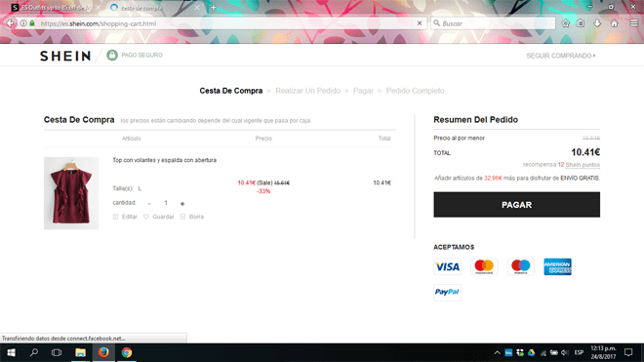
Task: Increase quantity with the plus button
Action: click(182, 203)
